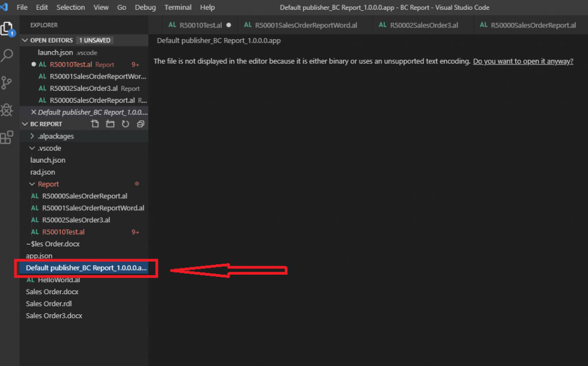Click the 'Do you want to open it anyway?' link
Viewport: 588px width, 366px height.
pyautogui.click(x=523, y=61)
